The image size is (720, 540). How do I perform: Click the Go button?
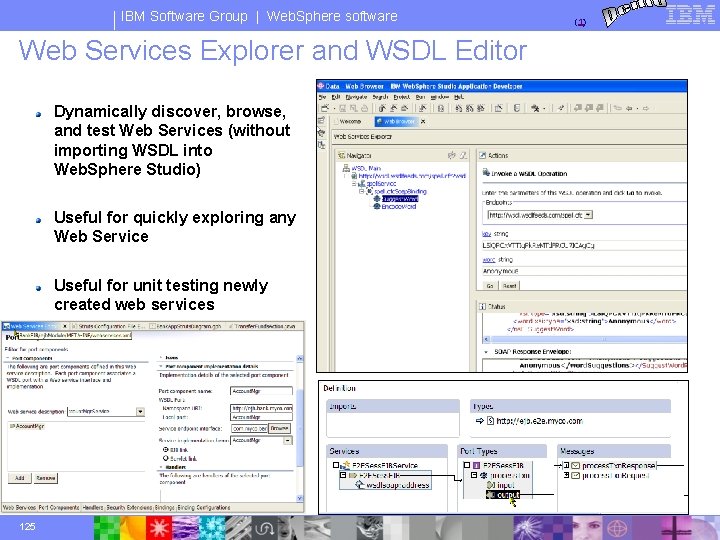pyautogui.click(x=489, y=286)
